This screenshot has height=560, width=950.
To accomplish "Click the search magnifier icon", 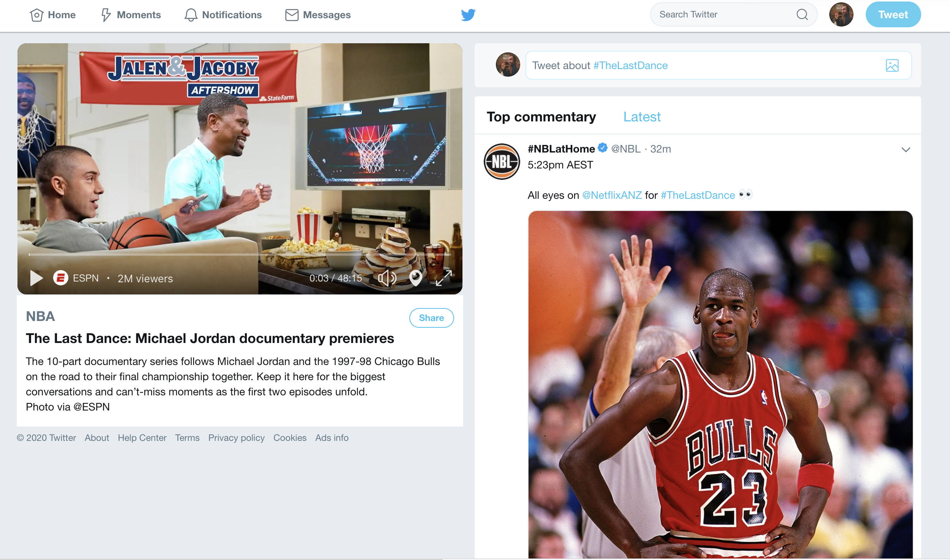I will pyautogui.click(x=802, y=14).
